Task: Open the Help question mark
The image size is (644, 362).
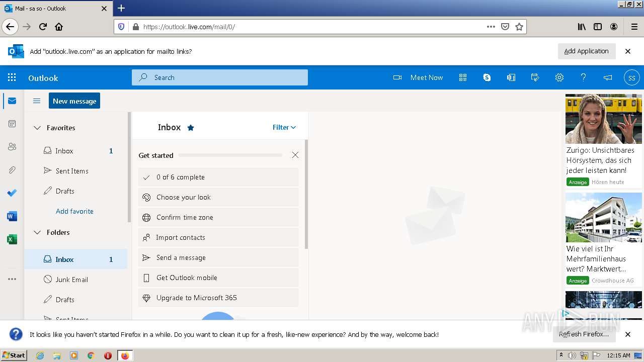Action: click(584, 77)
